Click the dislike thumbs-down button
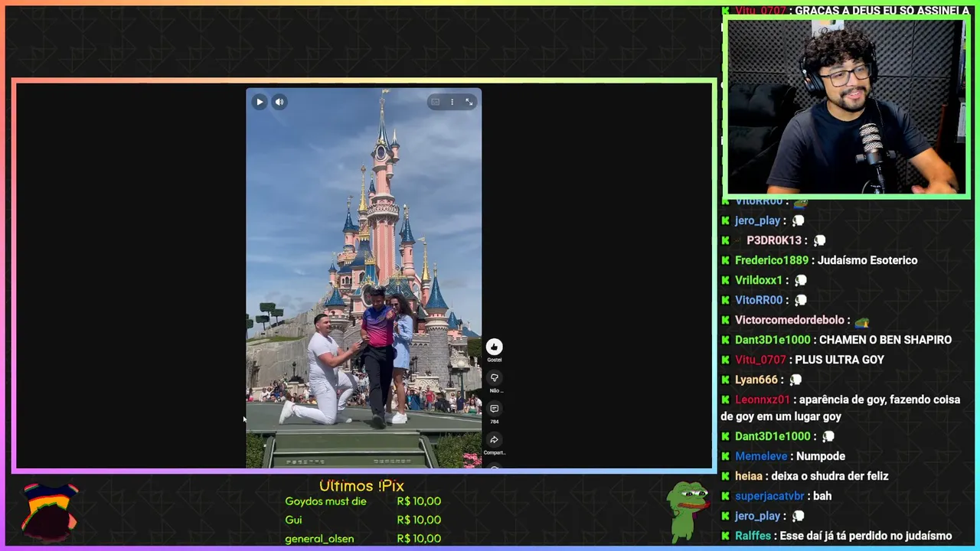Screen dimensions: 980x551 coord(495,378)
